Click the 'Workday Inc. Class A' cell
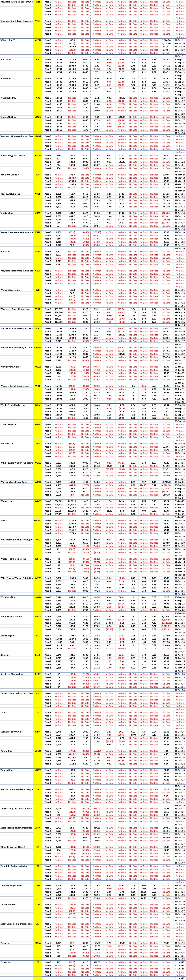Screen dimensions: 186x980 pyautogui.click(x=16, y=366)
